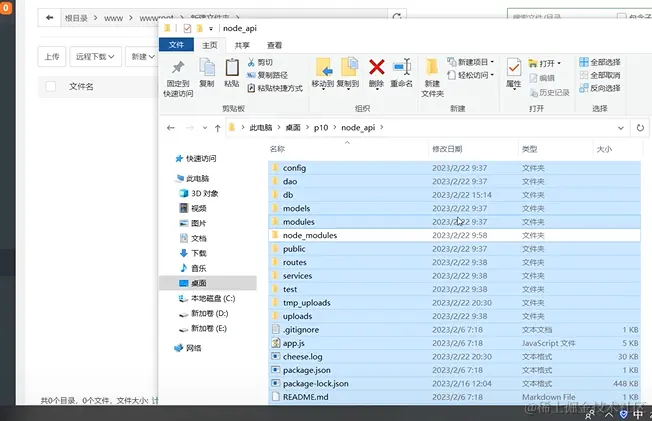This screenshot has width=652, height=421.
Task: Select 本地磁盘 (C:) in navigation pane
Action: click(207, 298)
